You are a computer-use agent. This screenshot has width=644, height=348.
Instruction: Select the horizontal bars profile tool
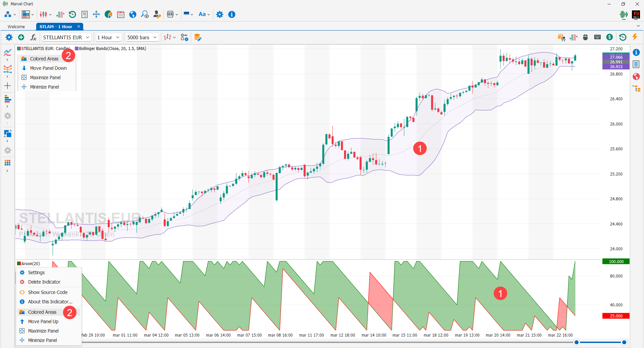(8, 99)
